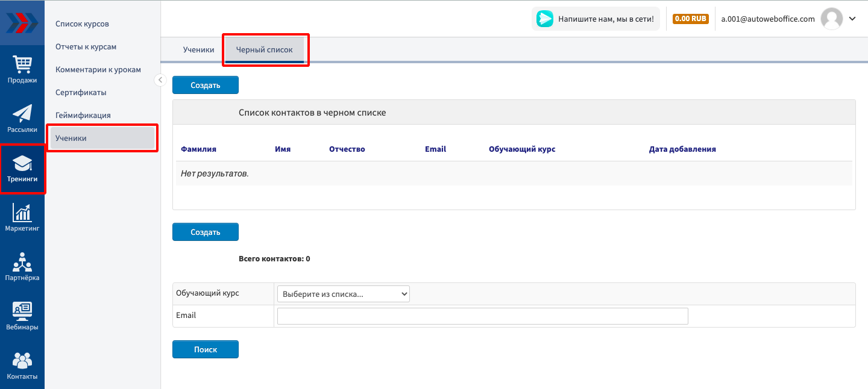Click the AutoWebOffice logo icon
The height and width of the screenshot is (389, 868).
22,23
